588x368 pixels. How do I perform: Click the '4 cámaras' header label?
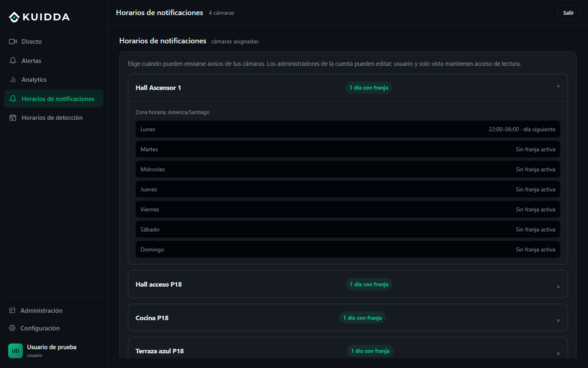click(x=221, y=13)
